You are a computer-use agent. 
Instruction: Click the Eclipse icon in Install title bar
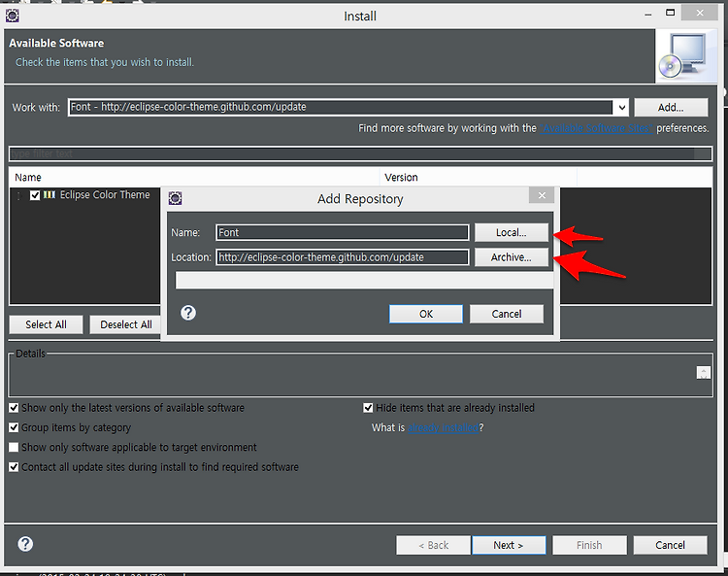tap(12, 16)
